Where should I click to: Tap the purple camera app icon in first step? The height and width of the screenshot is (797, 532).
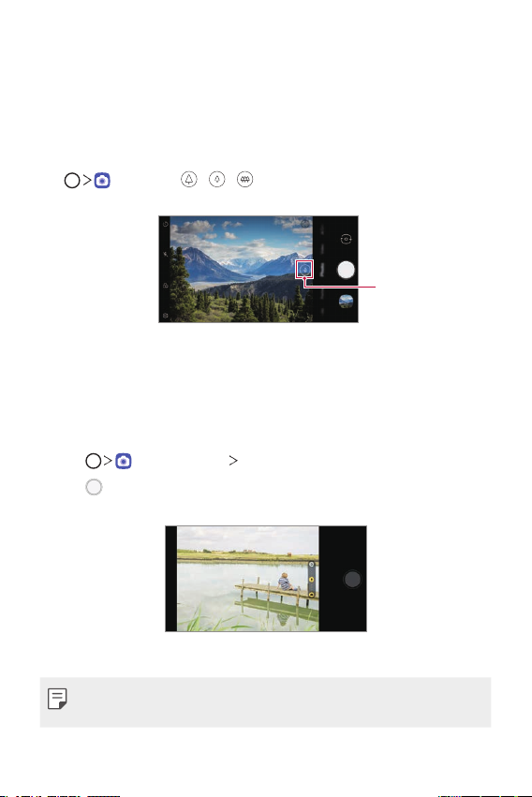(x=102, y=181)
